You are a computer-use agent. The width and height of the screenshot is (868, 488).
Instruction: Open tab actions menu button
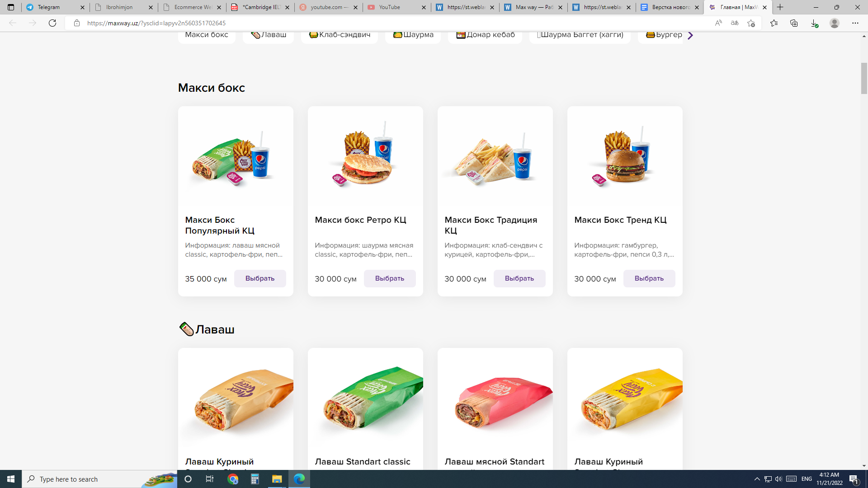click(x=11, y=7)
